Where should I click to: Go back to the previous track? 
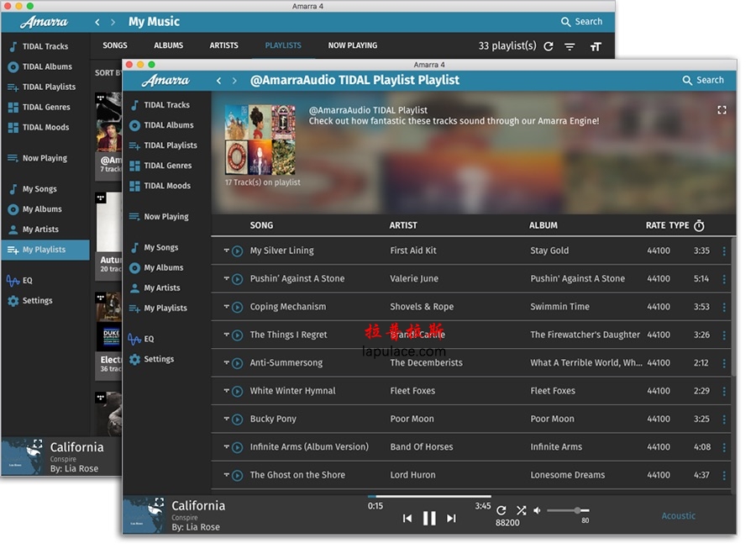click(407, 519)
